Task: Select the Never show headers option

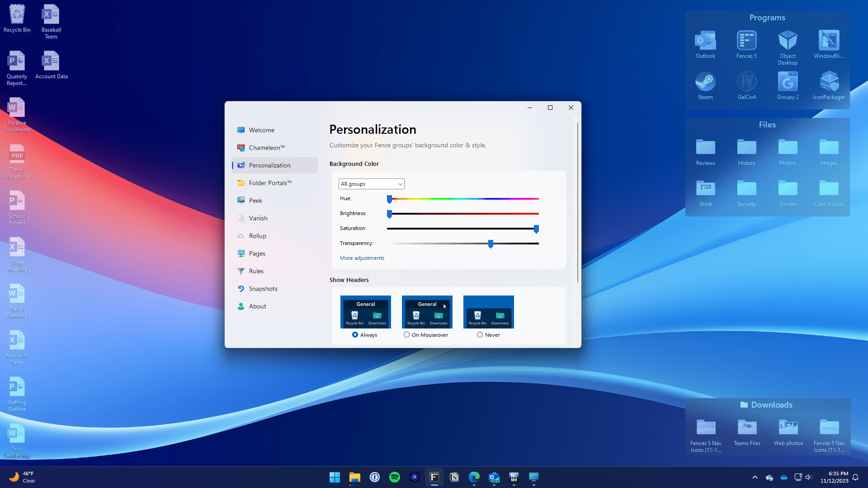Action: [480, 335]
